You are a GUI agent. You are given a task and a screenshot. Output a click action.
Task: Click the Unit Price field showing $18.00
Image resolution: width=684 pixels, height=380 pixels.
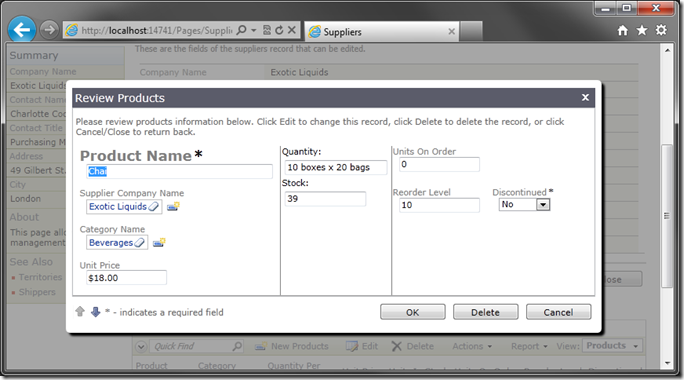pyautogui.click(x=126, y=277)
